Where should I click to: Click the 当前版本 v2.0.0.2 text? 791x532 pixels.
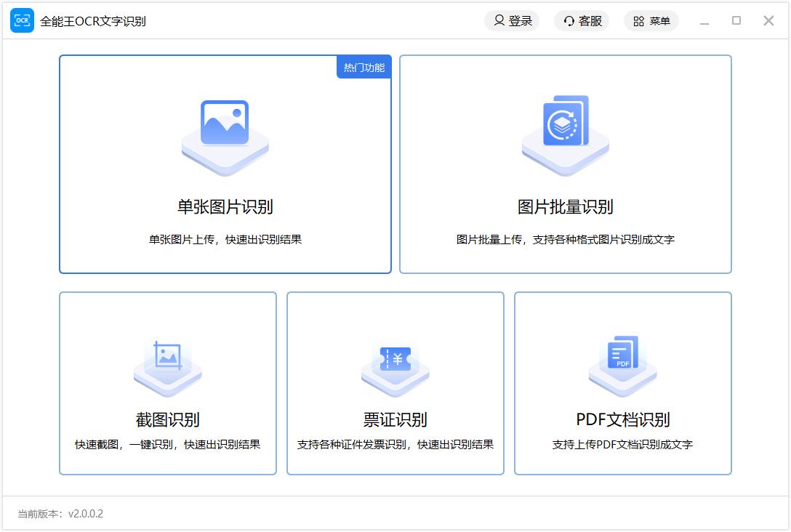[x=60, y=514]
